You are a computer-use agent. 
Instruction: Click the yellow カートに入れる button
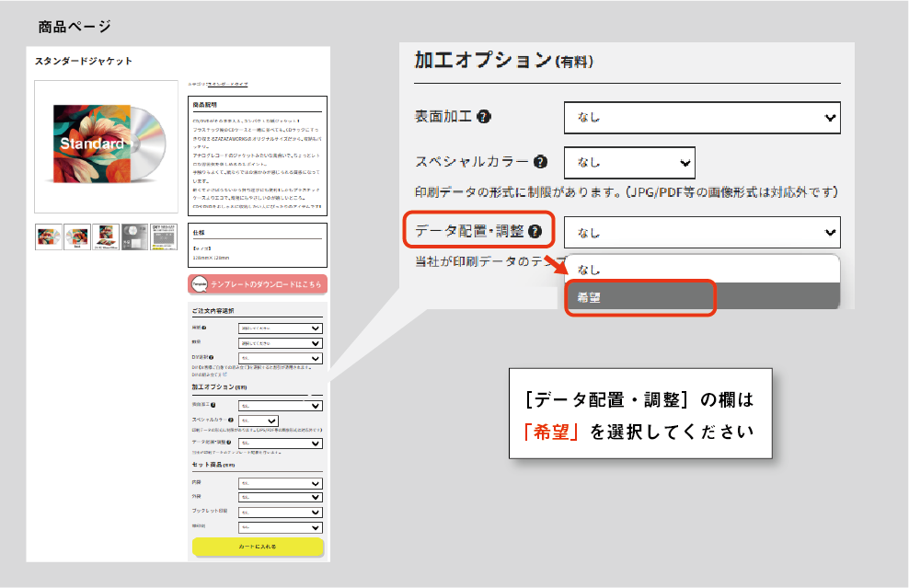point(258,547)
